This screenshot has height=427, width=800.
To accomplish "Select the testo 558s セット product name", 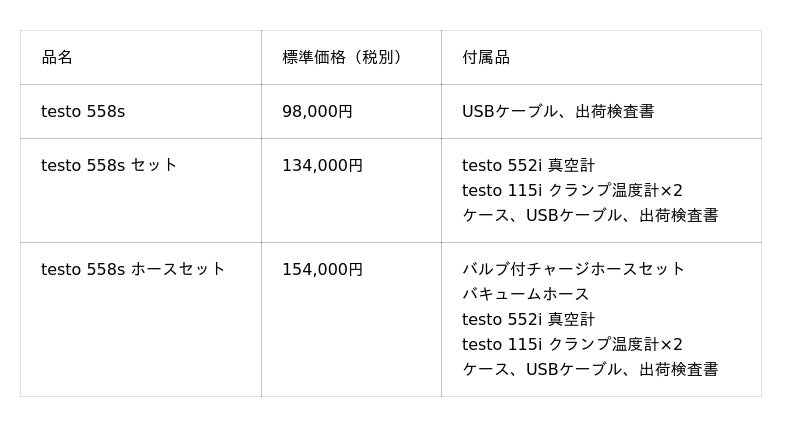I will click(109, 166).
